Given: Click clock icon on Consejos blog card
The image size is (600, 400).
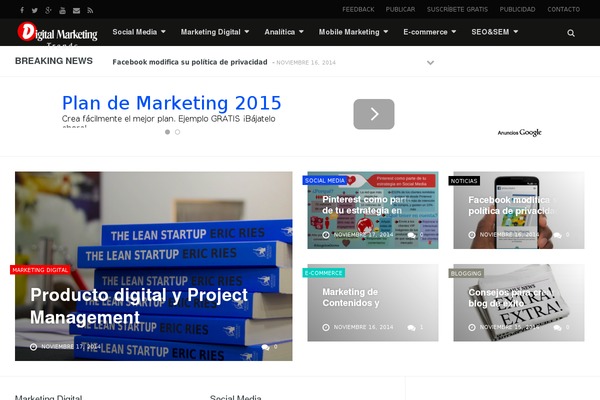Looking at the screenshot, I should [x=472, y=327].
